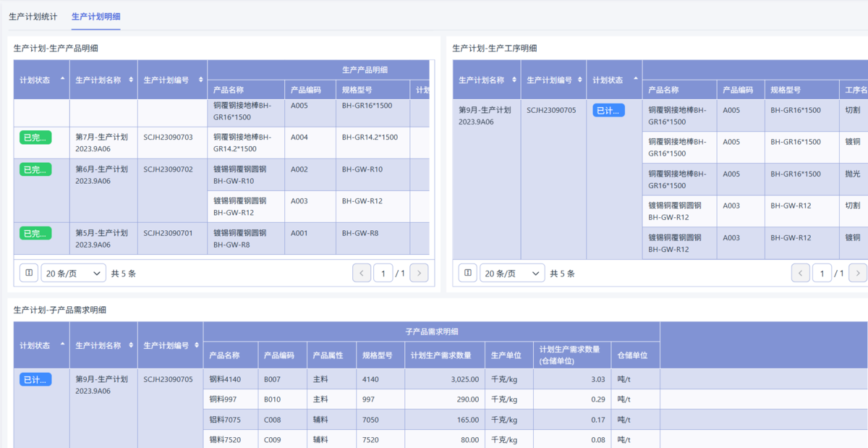The width and height of the screenshot is (868, 448).
Task: Go to previous page in 生产工序明细 table
Action: coord(801,273)
